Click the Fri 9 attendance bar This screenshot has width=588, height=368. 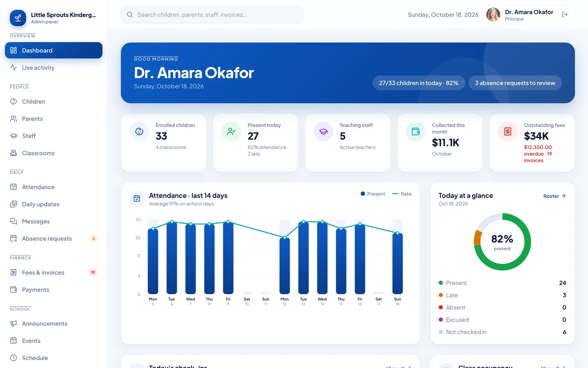[x=228, y=258]
